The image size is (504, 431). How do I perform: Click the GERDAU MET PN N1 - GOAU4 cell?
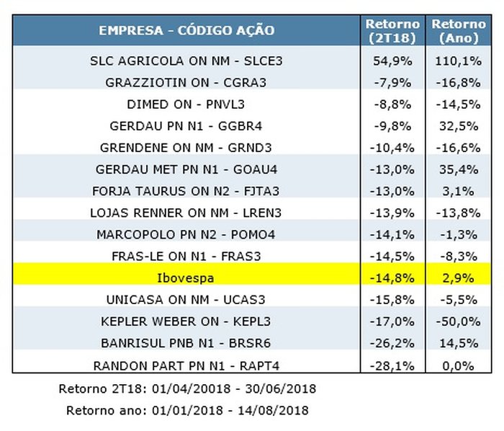pos(186,169)
